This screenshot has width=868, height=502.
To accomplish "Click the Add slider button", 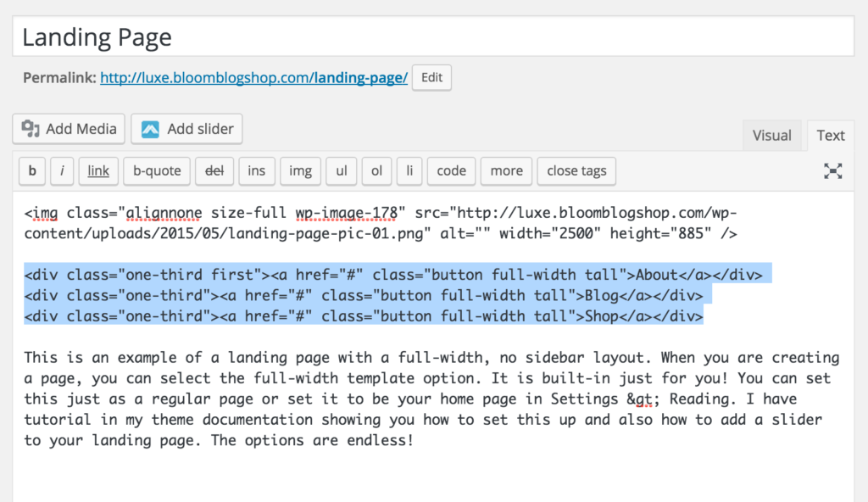I will (x=186, y=129).
